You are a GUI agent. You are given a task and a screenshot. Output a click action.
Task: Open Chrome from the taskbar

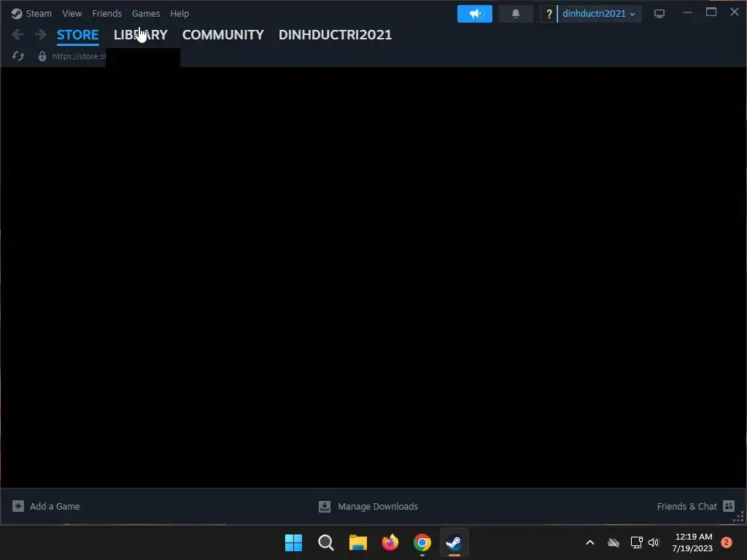tap(422, 542)
